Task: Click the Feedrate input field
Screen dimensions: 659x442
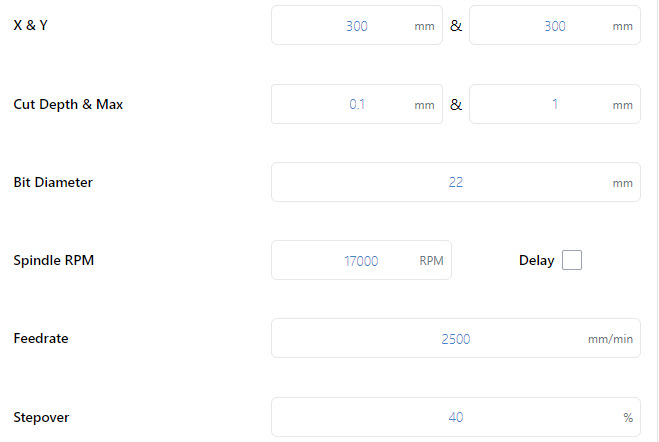Action: tap(430, 339)
